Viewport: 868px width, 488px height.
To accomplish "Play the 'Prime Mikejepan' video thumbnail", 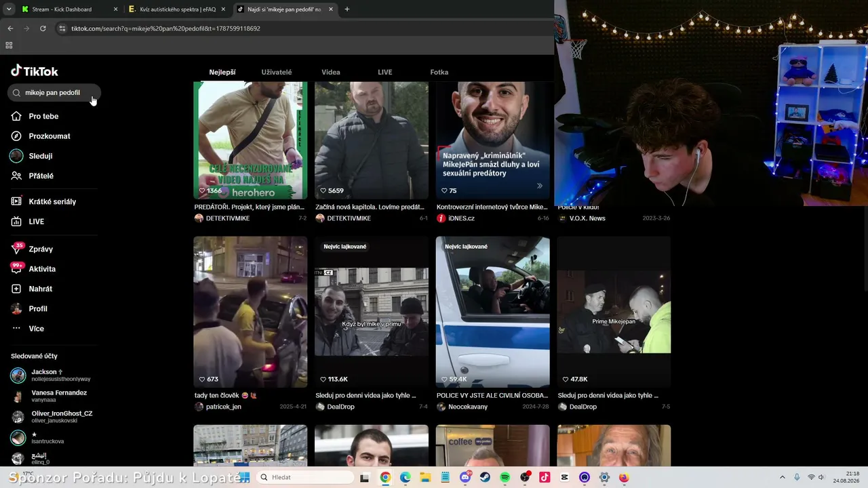I will coord(614,312).
